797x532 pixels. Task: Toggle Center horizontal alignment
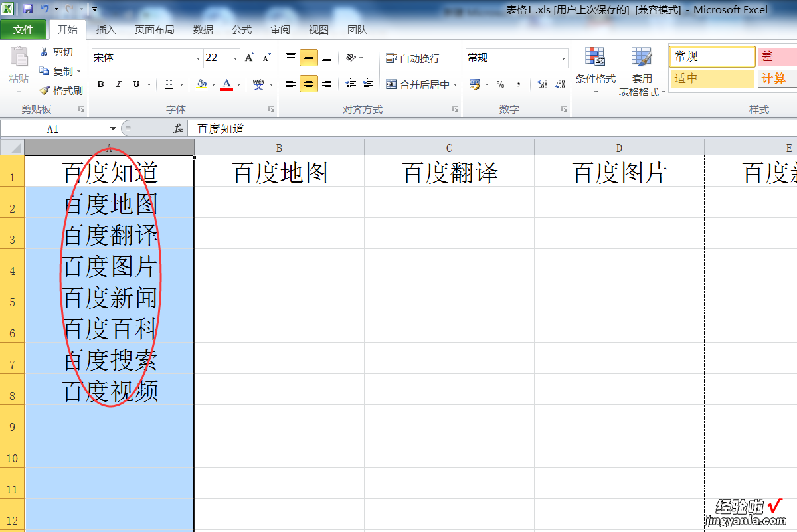[309, 84]
